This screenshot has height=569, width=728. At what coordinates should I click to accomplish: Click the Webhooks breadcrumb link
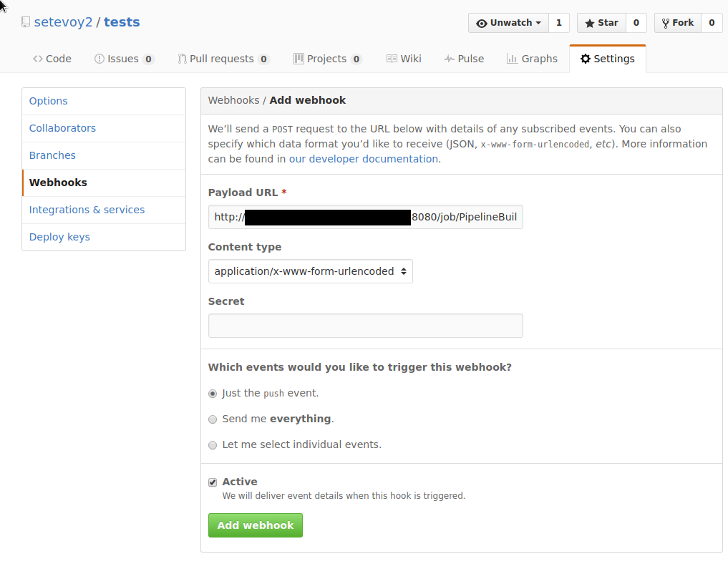coord(233,100)
